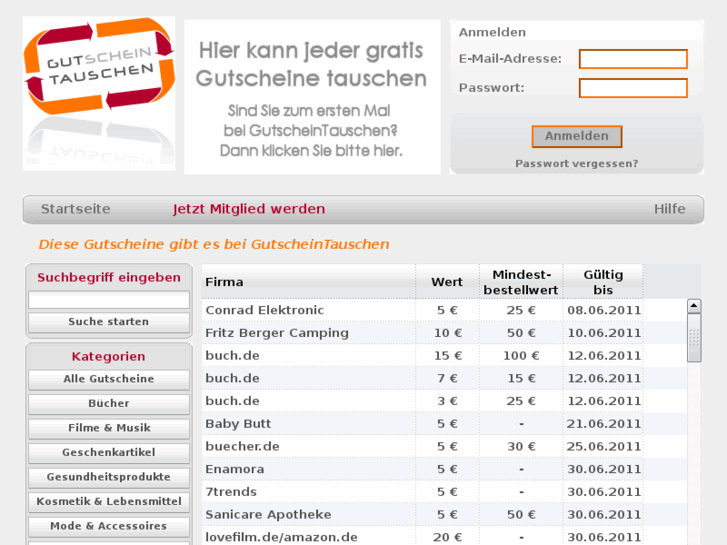Click the scrollbar up arrow
The width and height of the screenshot is (727, 545).
[694, 306]
